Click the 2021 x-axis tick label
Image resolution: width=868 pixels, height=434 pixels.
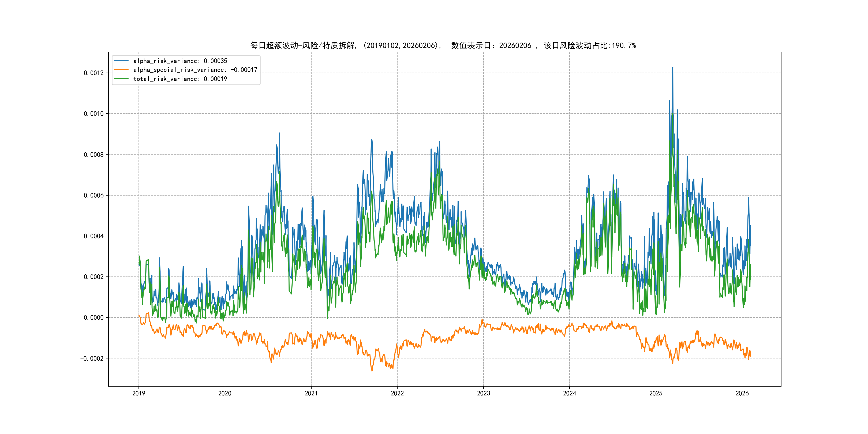pos(311,393)
